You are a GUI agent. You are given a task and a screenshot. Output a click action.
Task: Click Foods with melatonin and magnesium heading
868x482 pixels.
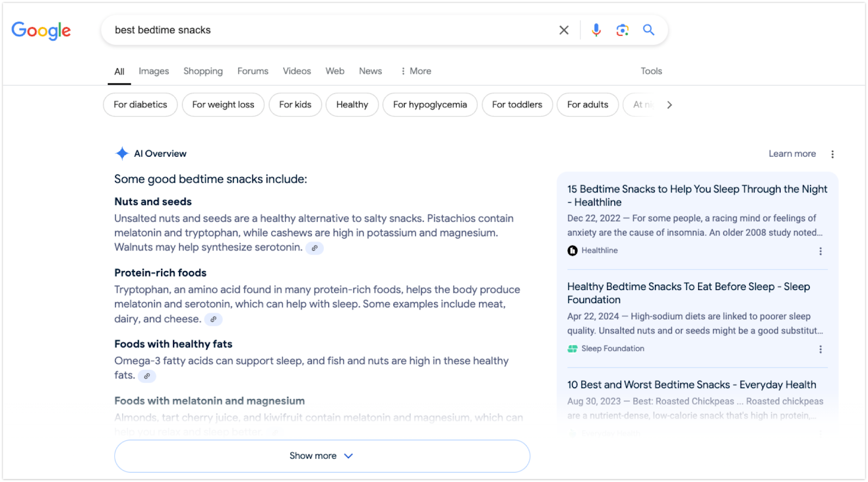point(209,401)
